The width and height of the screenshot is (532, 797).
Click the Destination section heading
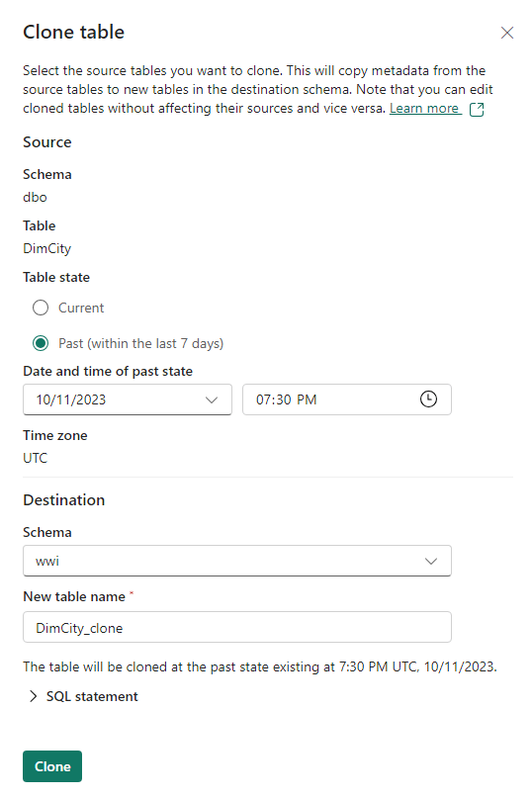coord(64,500)
